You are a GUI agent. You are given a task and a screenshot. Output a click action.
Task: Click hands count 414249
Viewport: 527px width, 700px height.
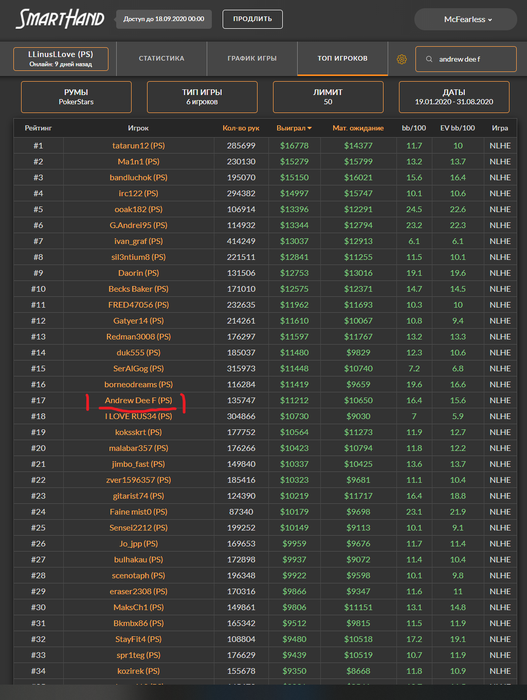pyautogui.click(x=241, y=241)
